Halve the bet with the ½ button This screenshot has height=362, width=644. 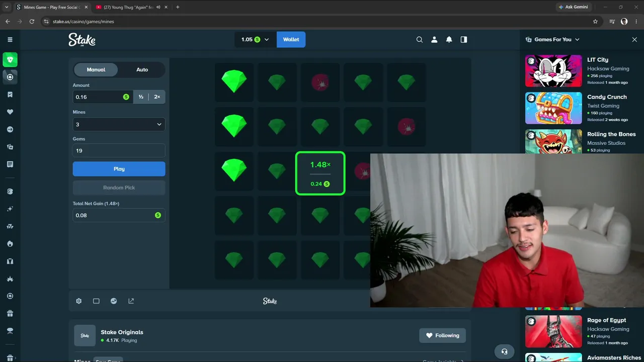click(x=141, y=97)
